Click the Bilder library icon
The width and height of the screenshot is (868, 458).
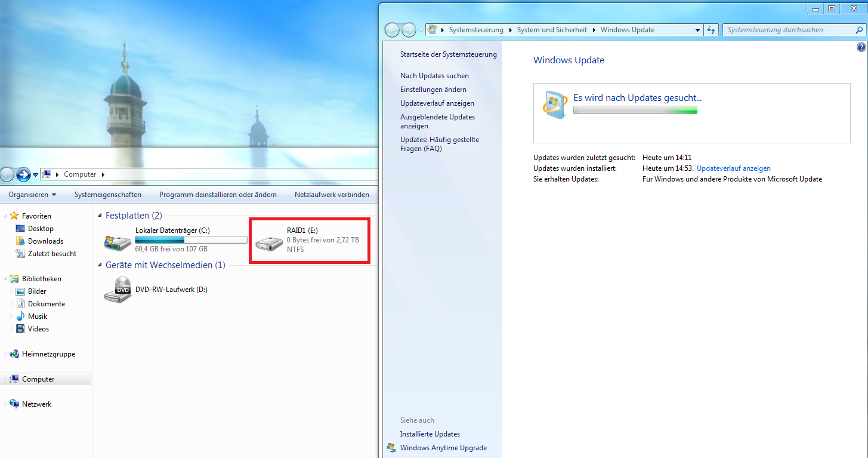pyautogui.click(x=21, y=291)
